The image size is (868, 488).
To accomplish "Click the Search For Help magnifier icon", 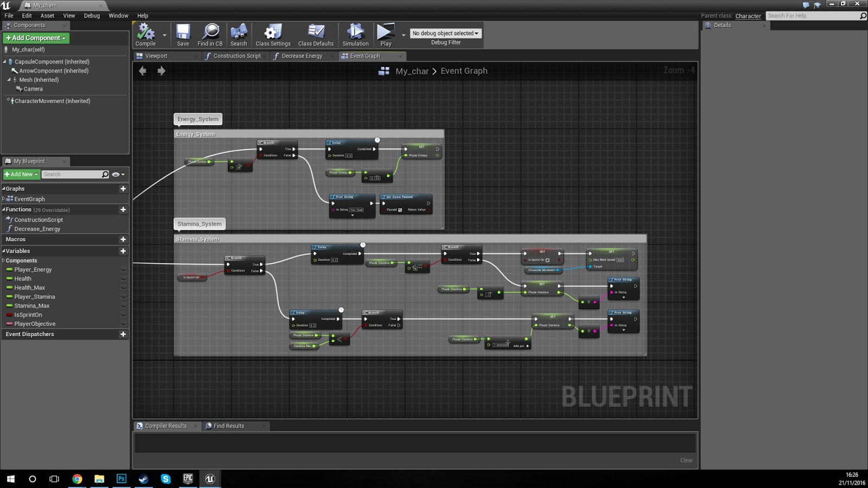I will pos(863,16).
